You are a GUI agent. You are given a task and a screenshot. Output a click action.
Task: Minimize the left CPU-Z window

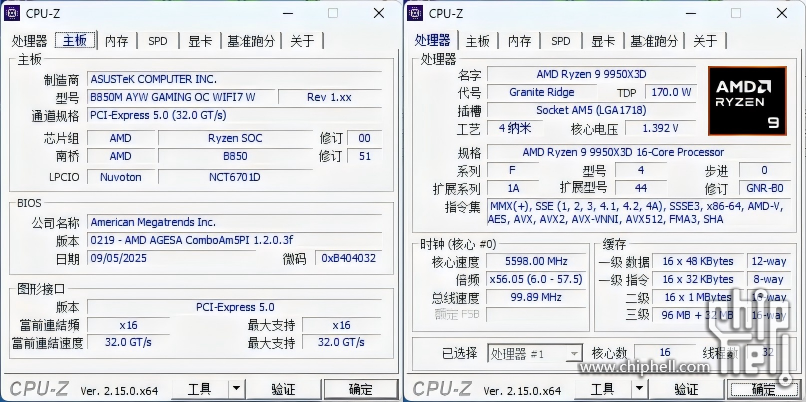coord(288,13)
